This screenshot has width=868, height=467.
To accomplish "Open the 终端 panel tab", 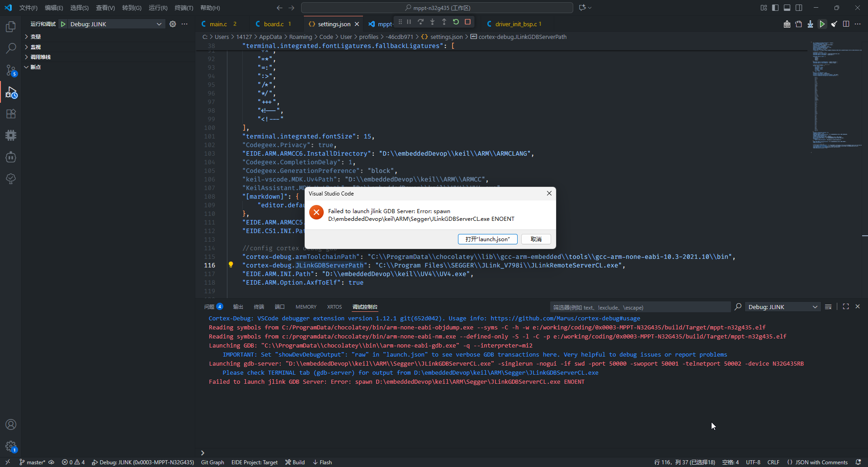I will (x=259, y=307).
